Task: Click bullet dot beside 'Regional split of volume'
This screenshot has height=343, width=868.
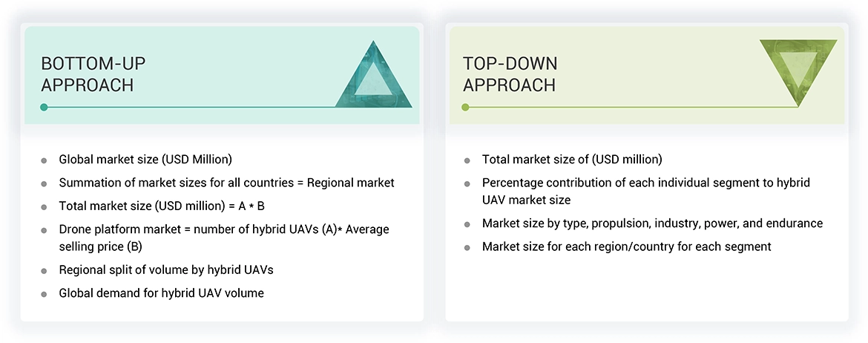Action: [x=44, y=270]
